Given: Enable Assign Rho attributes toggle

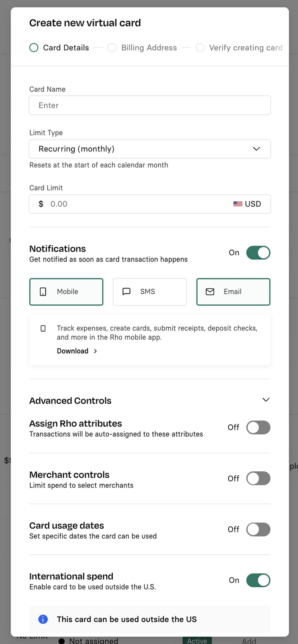Looking at the screenshot, I should click(x=258, y=427).
